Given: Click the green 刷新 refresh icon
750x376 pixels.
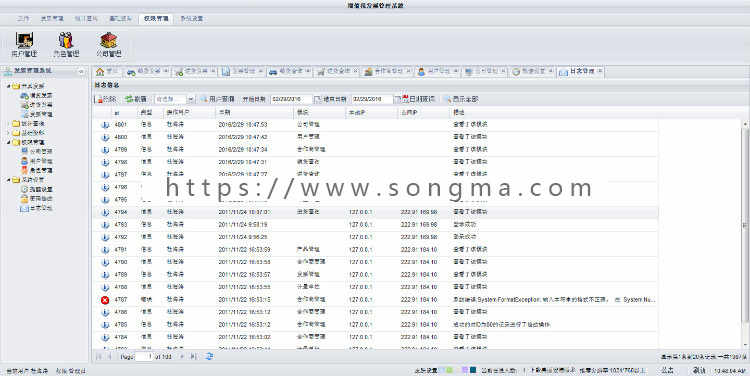Looking at the screenshot, I should point(129,99).
